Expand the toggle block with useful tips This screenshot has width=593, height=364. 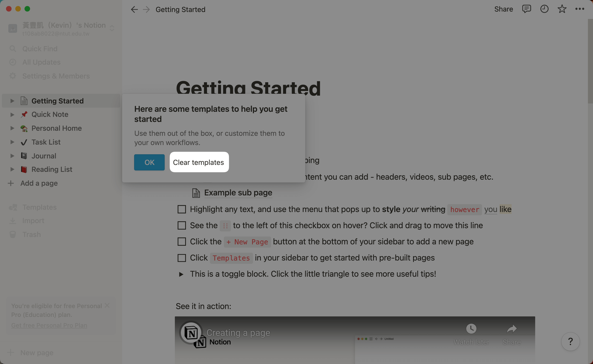point(181,274)
